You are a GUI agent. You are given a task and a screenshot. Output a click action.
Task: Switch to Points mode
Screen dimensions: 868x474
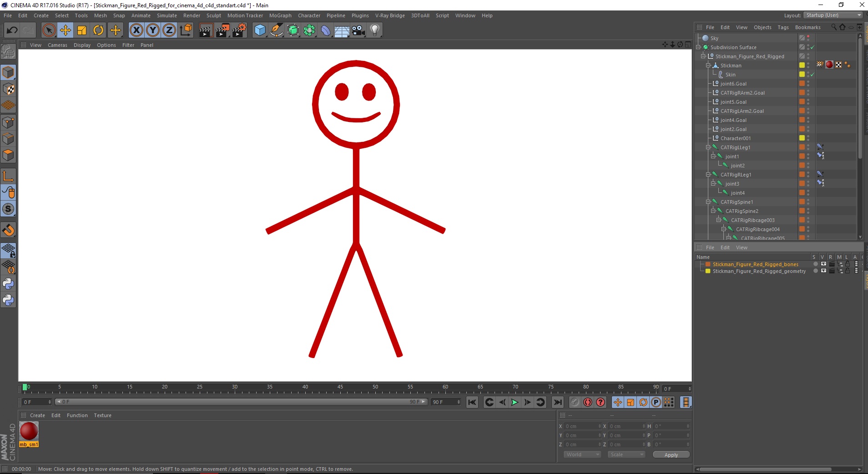tap(8, 122)
